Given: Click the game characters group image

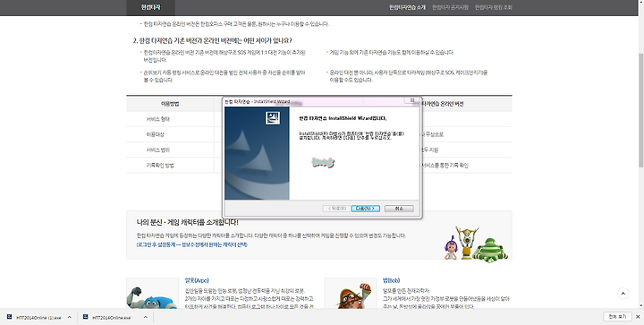Looking at the screenshot, I should point(476,244).
